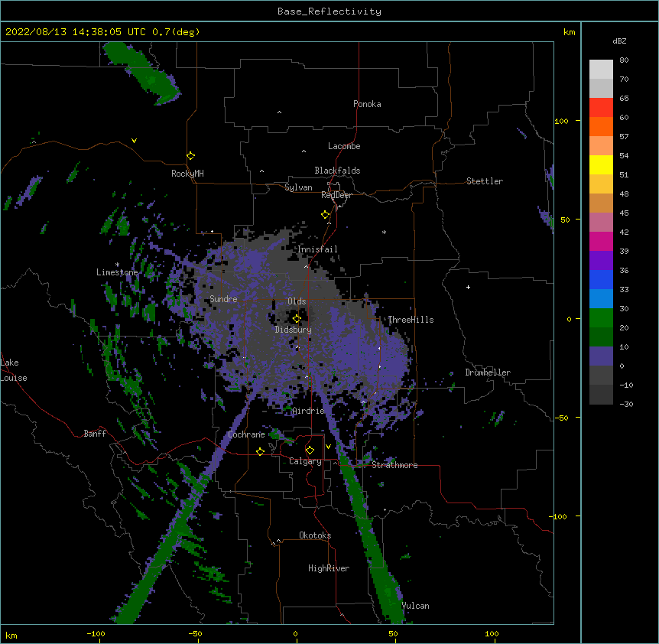
Task: Select the Airdrie label
Action: (x=308, y=411)
